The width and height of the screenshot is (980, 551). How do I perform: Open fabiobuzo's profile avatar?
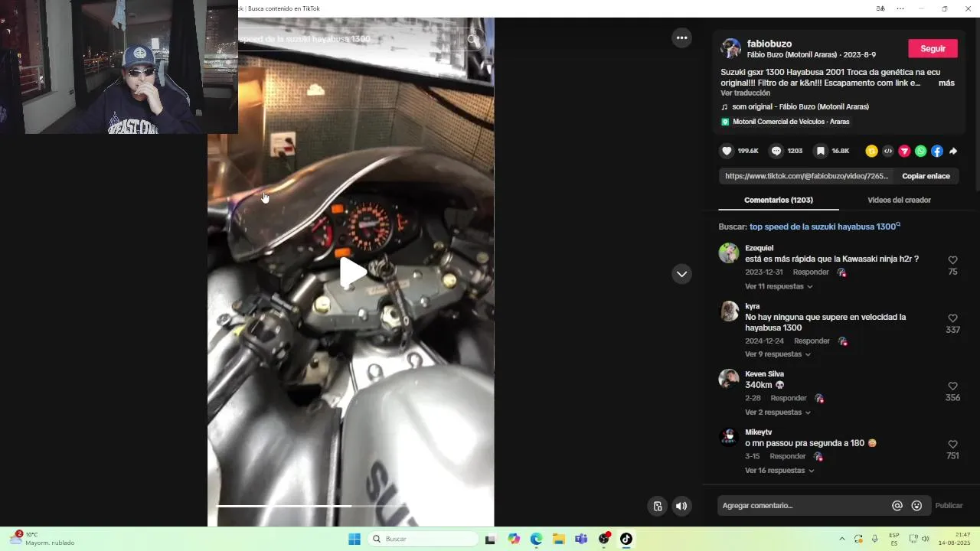(731, 48)
